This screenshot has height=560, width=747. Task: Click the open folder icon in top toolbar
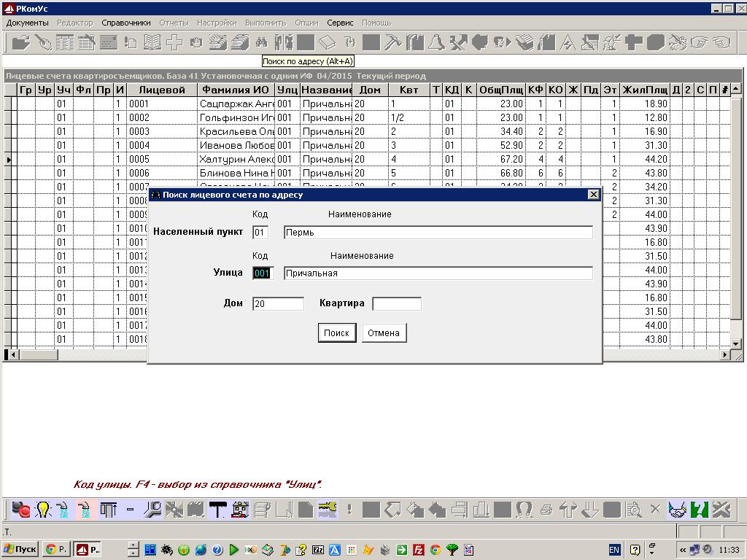click(x=20, y=42)
